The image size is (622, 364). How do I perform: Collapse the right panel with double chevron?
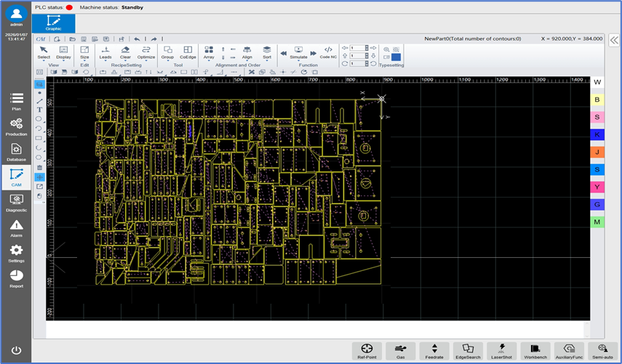click(614, 40)
